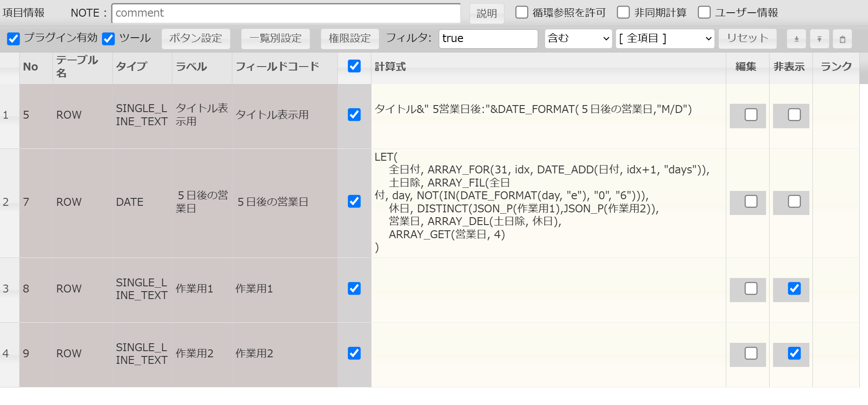
Task: Click the 説明 button
Action: (x=486, y=13)
